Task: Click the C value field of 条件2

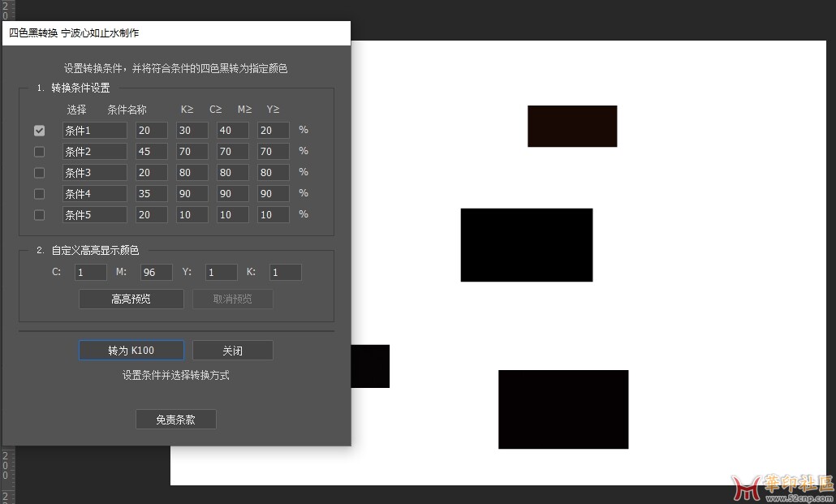Action: point(192,152)
